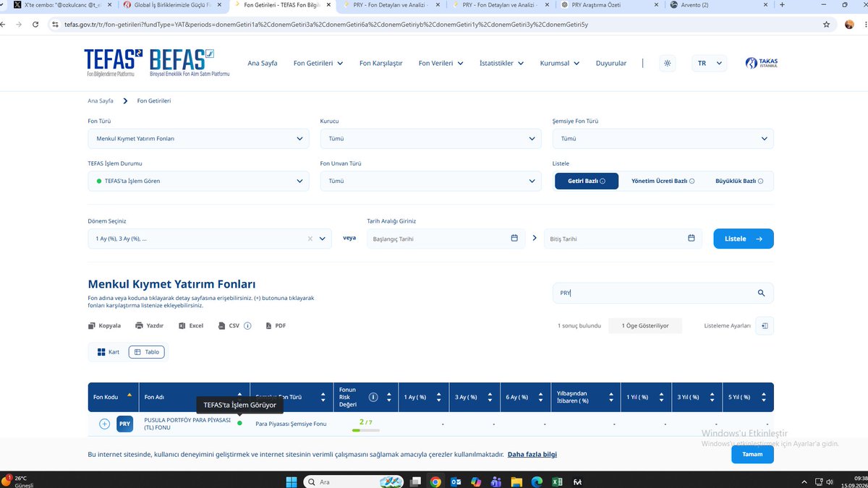Screen dimensions: 868x488
Task: Open PUSULA PORTFÖY PARA PİYASASI fund link
Action: pos(187,424)
